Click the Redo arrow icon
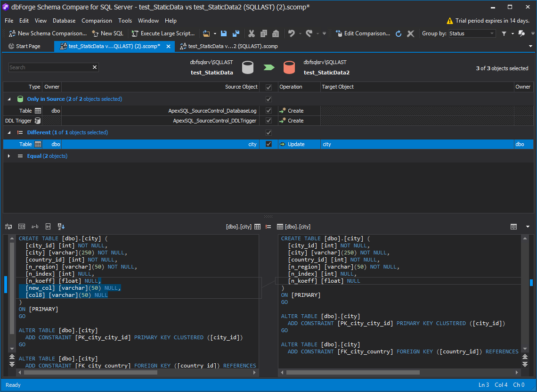The height and width of the screenshot is (392, 537). (x=309, y=33)
